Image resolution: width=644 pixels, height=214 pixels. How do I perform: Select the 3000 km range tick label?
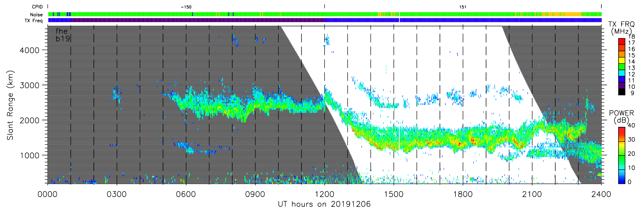point(29,85)
